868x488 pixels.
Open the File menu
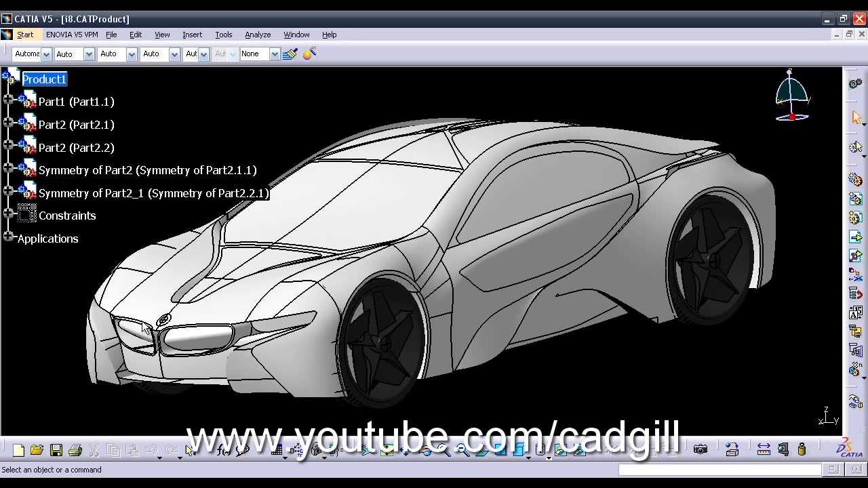[111, 35]
